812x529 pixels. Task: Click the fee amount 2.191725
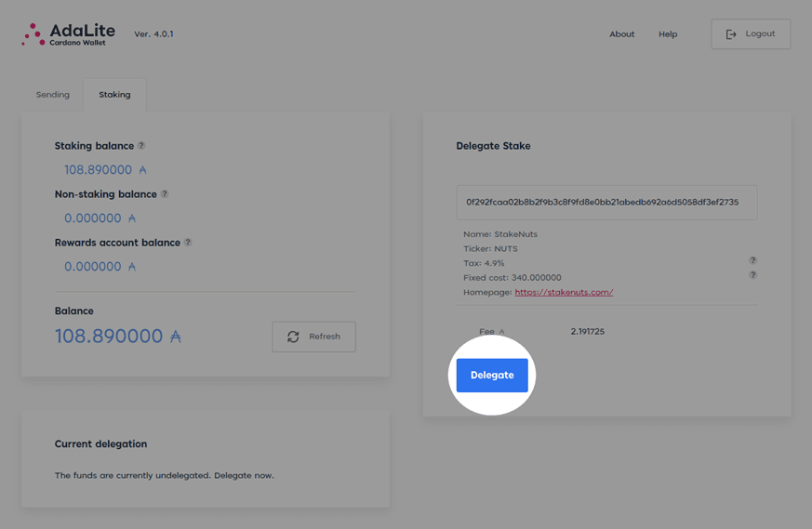[587, 331]
